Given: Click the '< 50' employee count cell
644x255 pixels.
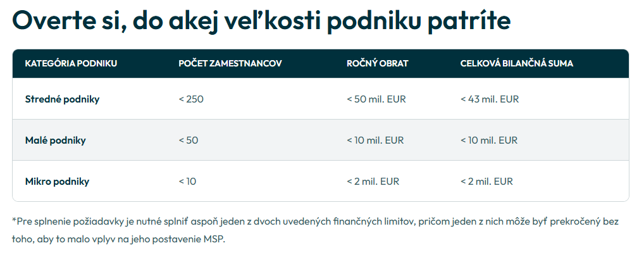Looking at the screenshot, I should [x=189, y=140].
